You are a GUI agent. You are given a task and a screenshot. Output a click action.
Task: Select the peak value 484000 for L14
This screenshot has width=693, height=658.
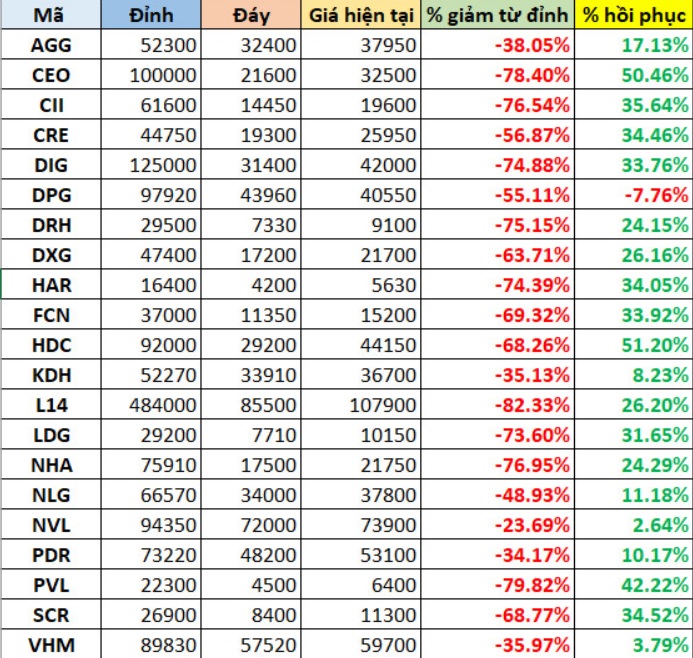151,405
